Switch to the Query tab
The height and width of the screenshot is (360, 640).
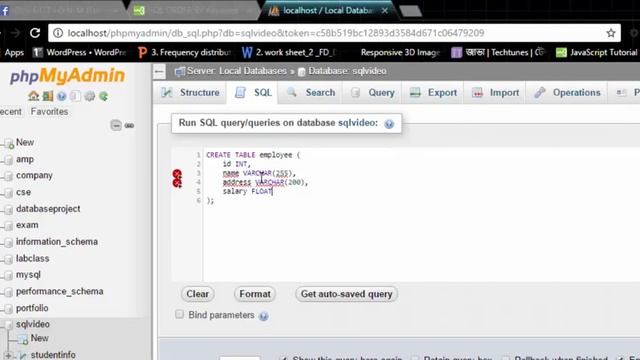coord(373,93)
